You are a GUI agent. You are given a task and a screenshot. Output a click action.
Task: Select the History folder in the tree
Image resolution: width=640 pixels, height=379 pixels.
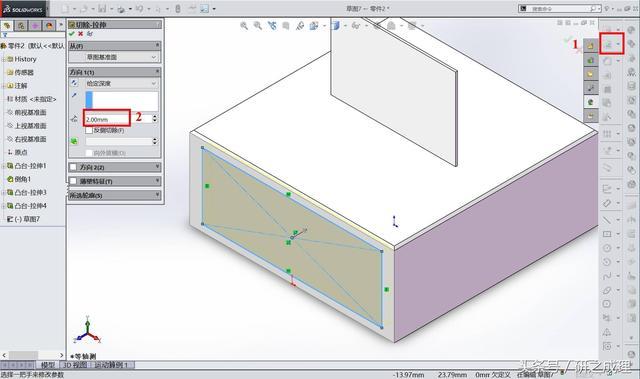[x=25, y=59]
